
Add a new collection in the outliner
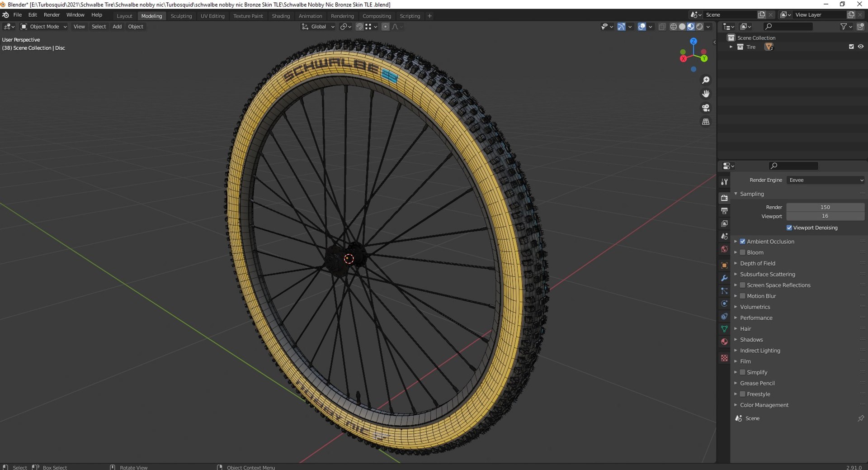click(x=860, y=27)
